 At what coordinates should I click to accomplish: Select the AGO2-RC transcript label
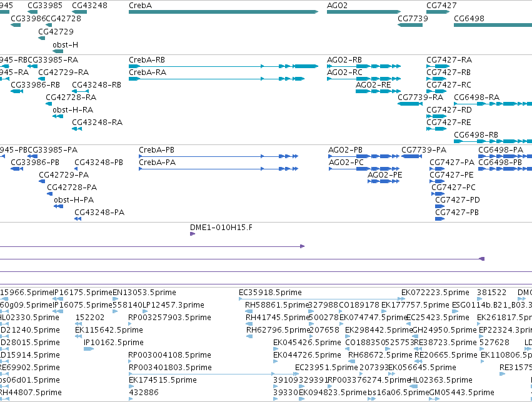pos(344,73)
